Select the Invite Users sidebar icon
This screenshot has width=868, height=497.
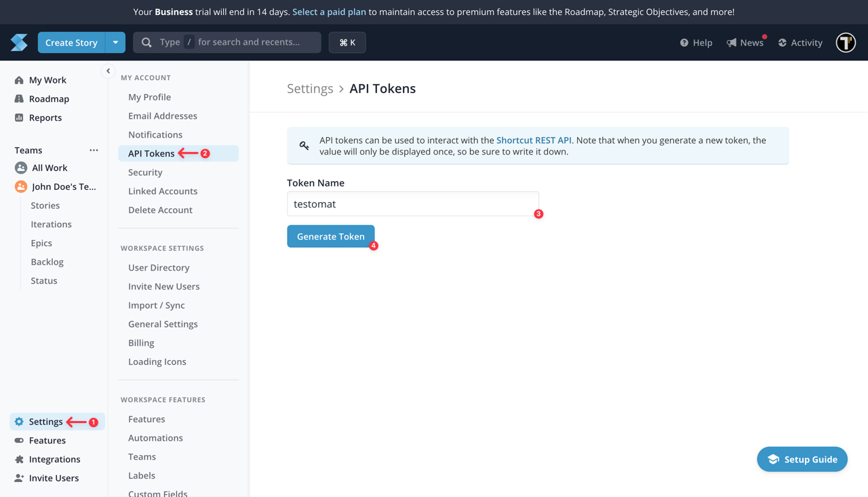tap(18, 478)
